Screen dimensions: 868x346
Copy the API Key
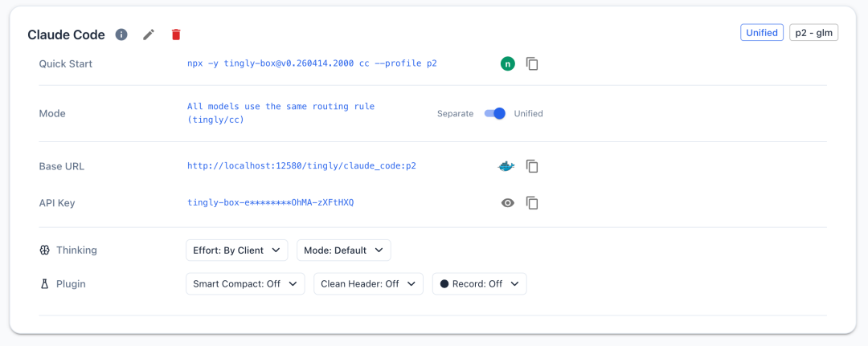(532, 203)
